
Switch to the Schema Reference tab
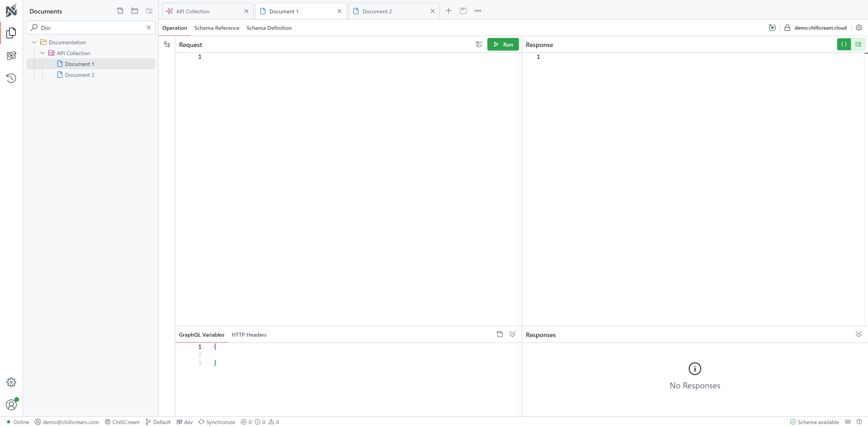pyautogui.click(x=217, y=28)
